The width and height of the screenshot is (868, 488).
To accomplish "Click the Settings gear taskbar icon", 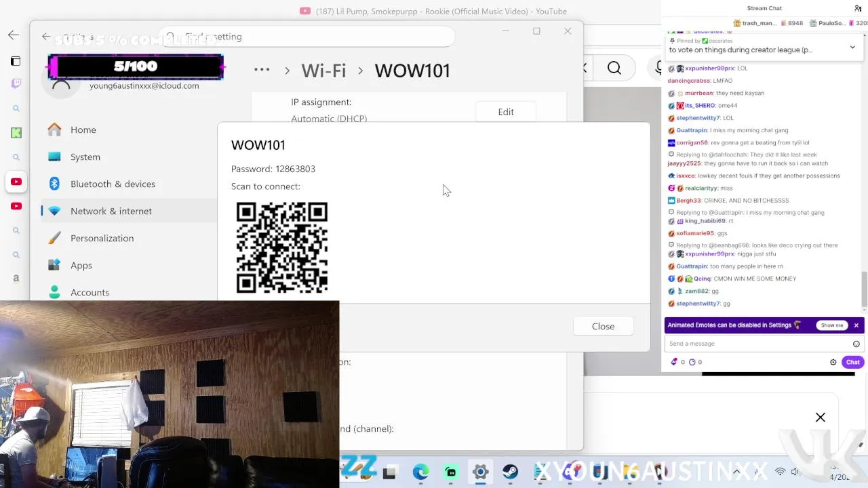I will click(480, 472).
